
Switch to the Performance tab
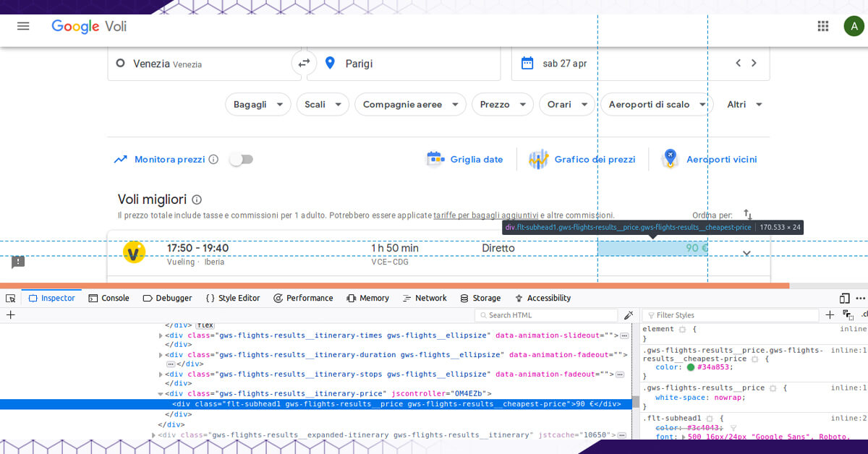click(x=302, y=298)
